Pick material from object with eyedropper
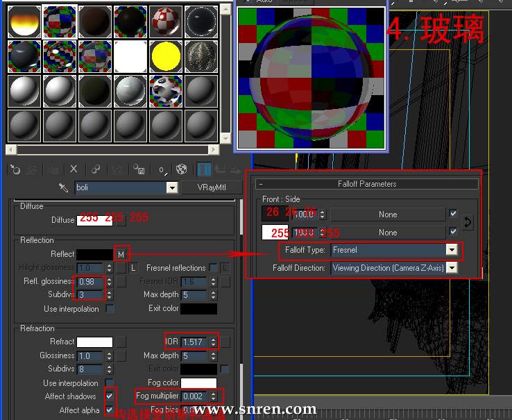Viewport: 512px width, 420px height. click(x=63, y=188)
